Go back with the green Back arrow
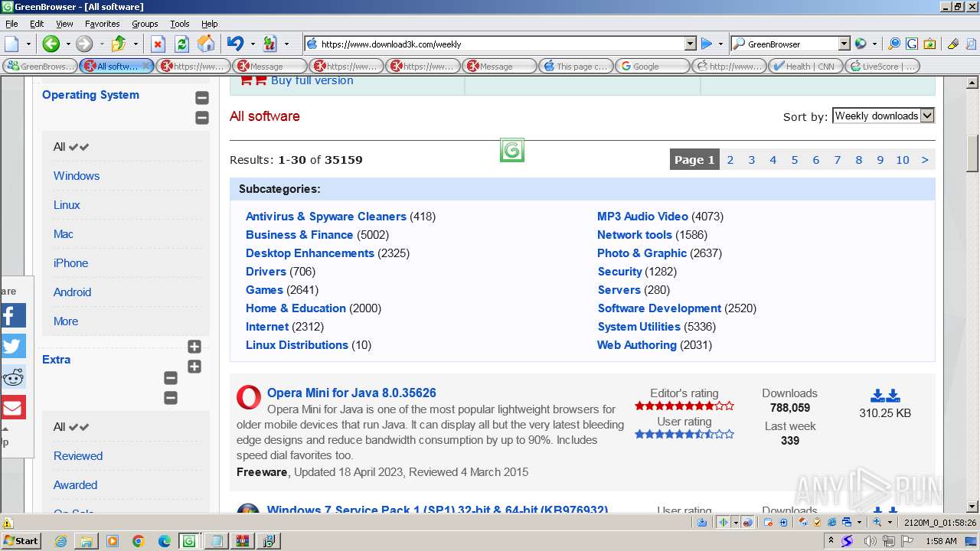 tap(51, 44)
